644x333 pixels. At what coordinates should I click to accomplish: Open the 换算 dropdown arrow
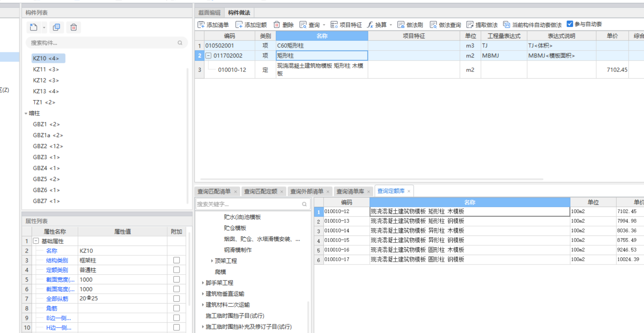pos(391,25)
